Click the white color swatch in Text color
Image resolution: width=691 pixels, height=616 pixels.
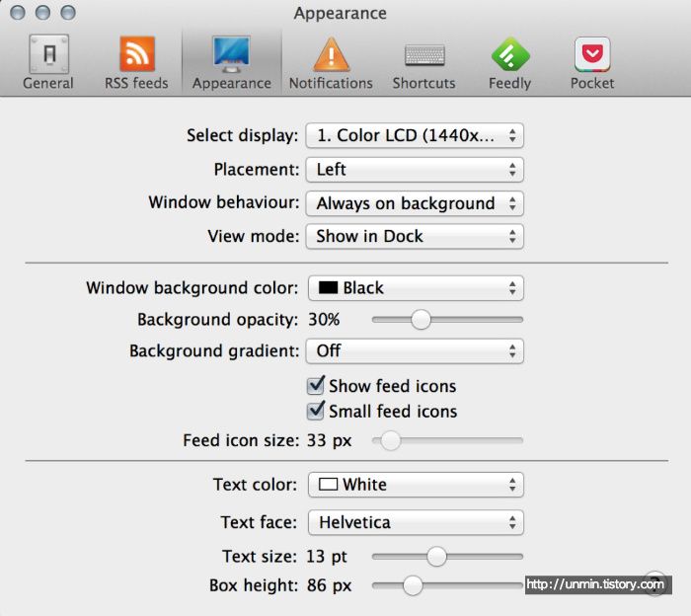328,485
